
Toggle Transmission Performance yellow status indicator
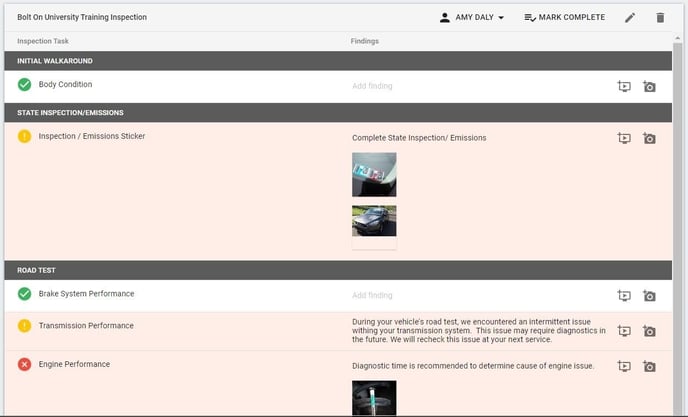point(25,326)
